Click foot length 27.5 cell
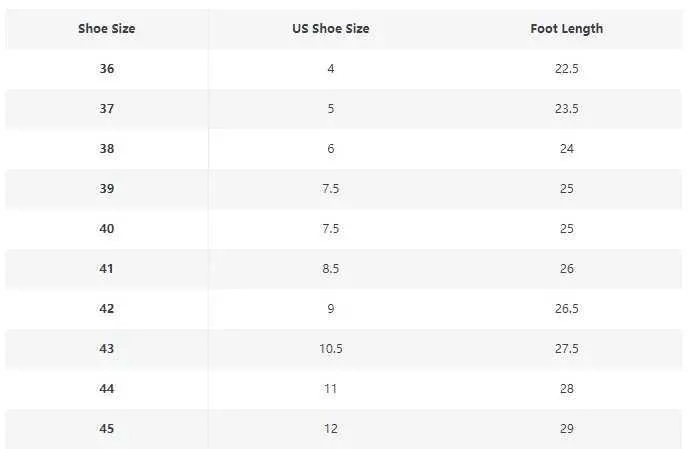The image size is (688, 449). pos(566,348)
